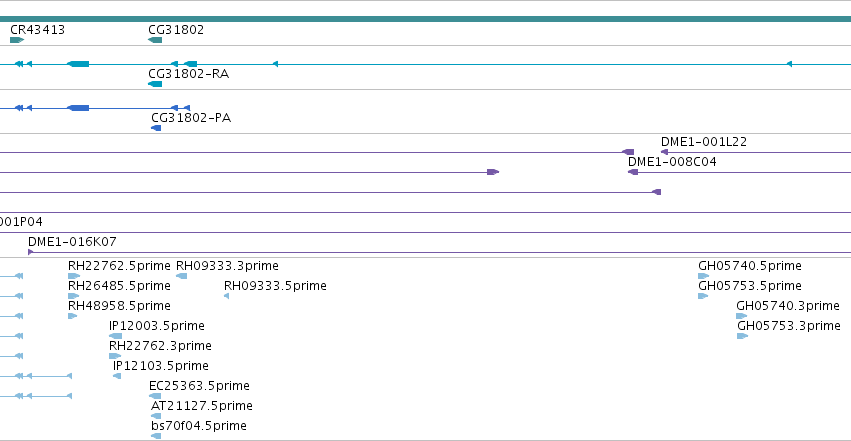Image resolution: width=851 pixels, height=441 pixels.
Task: Select the GH05753.3prime EST feature
Action: click(742, 336)
